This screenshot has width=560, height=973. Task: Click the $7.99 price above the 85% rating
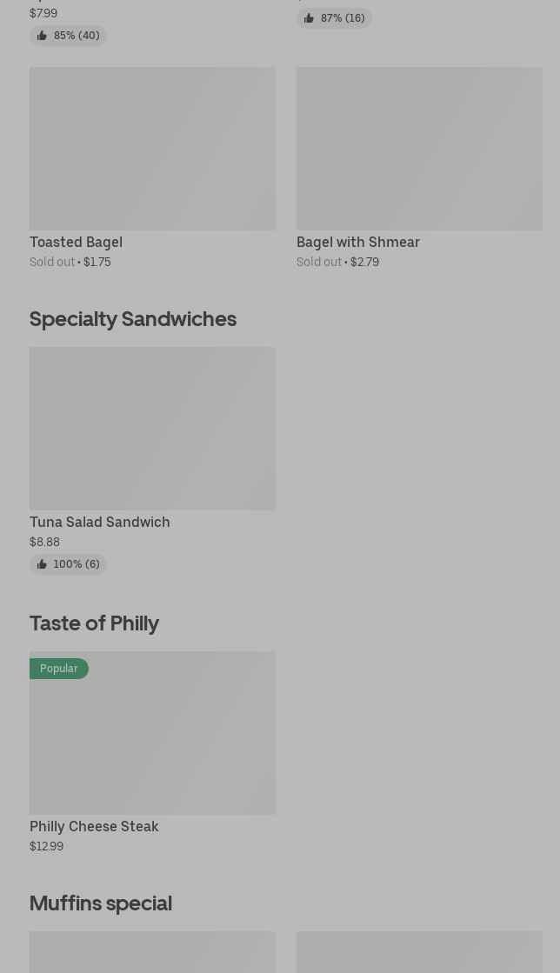[43, 13]
